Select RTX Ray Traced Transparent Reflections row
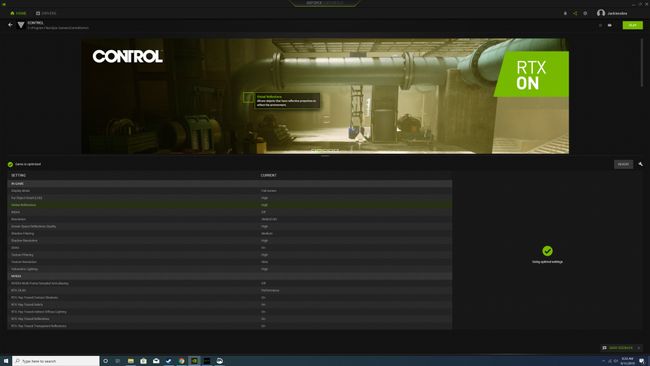The image size is (650, 366). [x=230, y=326]
